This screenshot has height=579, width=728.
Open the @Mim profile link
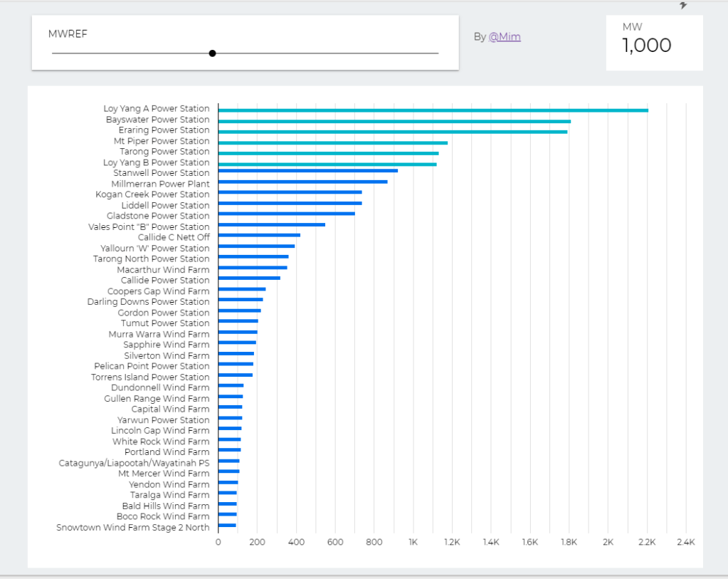(505, 37)
